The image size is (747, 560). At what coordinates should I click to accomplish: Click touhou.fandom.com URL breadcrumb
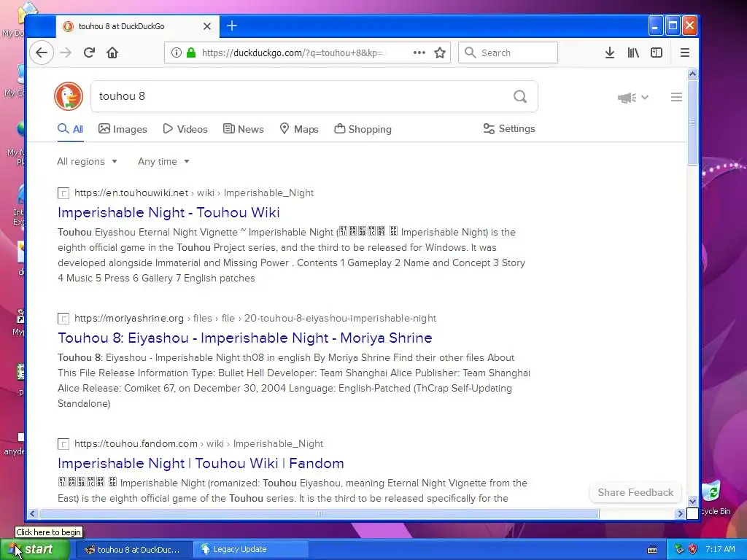pyautogui.click(x=198, y=443)
